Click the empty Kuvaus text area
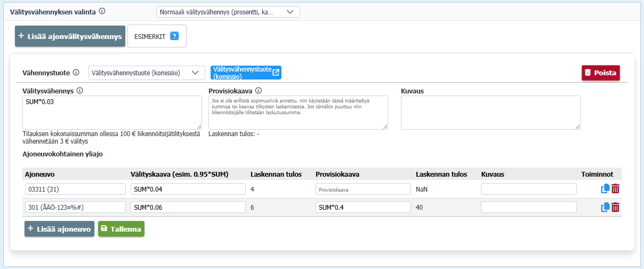 tap(490, 113)
